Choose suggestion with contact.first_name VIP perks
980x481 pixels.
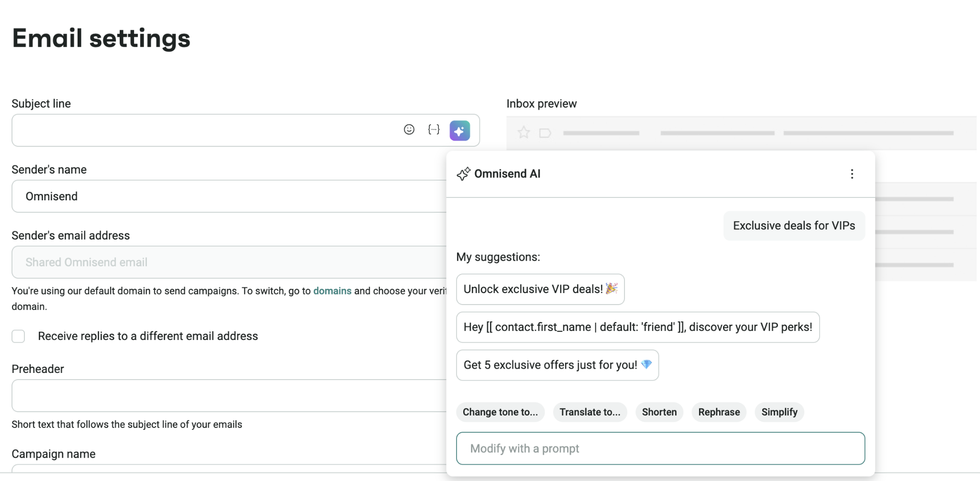(x=638, y=327)
